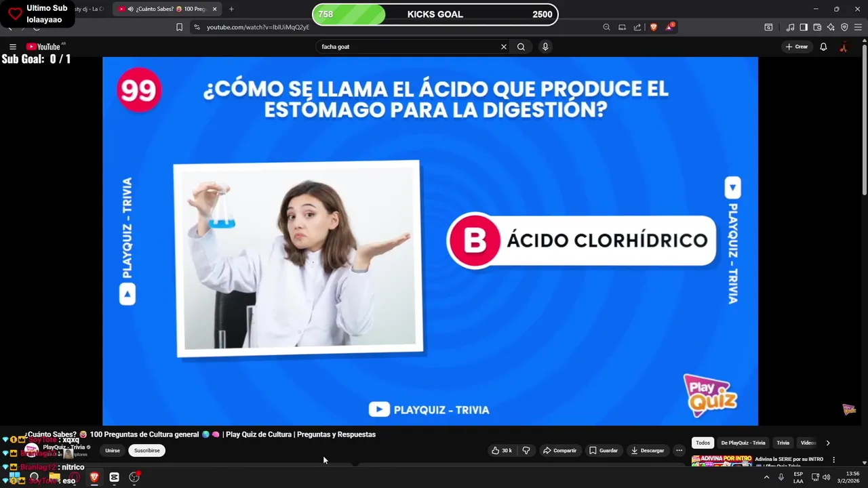The height and width of the screenshot is (488, 868).
Task: Open more actions three-dot menu
Action: tap(679, 451)
